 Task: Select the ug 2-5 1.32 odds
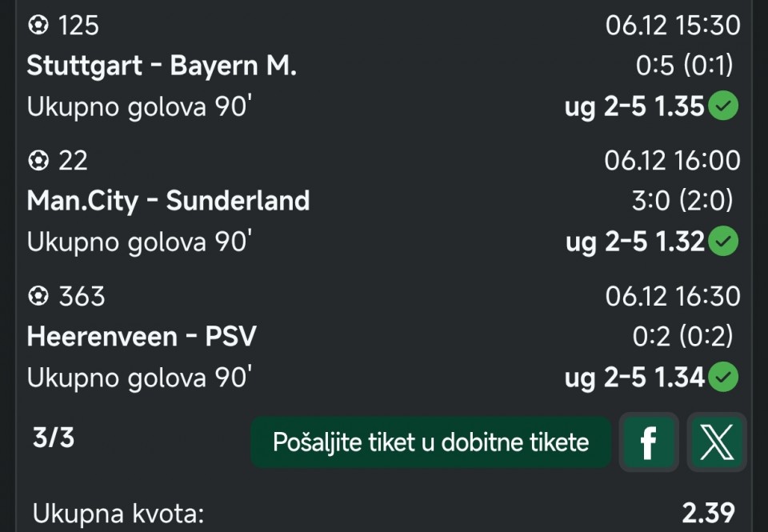[634, 242]
